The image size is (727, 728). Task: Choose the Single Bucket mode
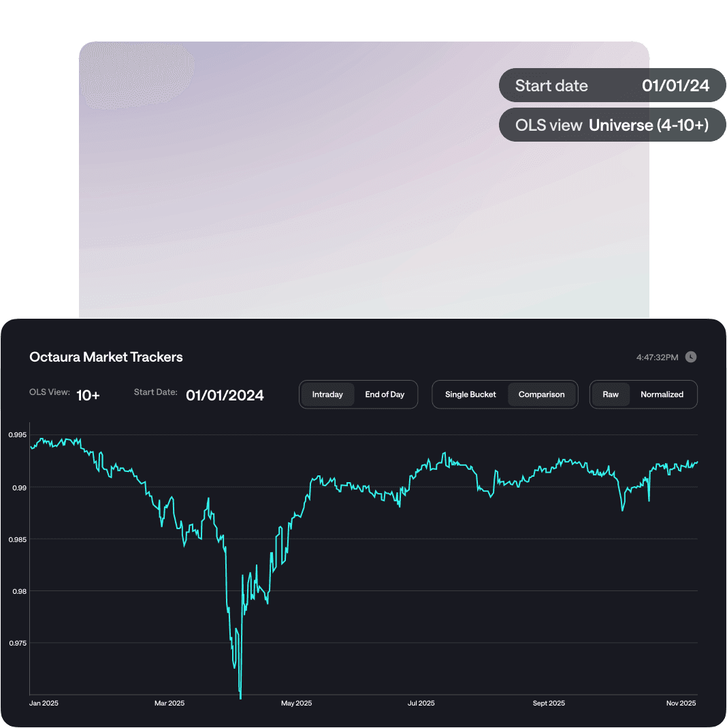[470, 394]
